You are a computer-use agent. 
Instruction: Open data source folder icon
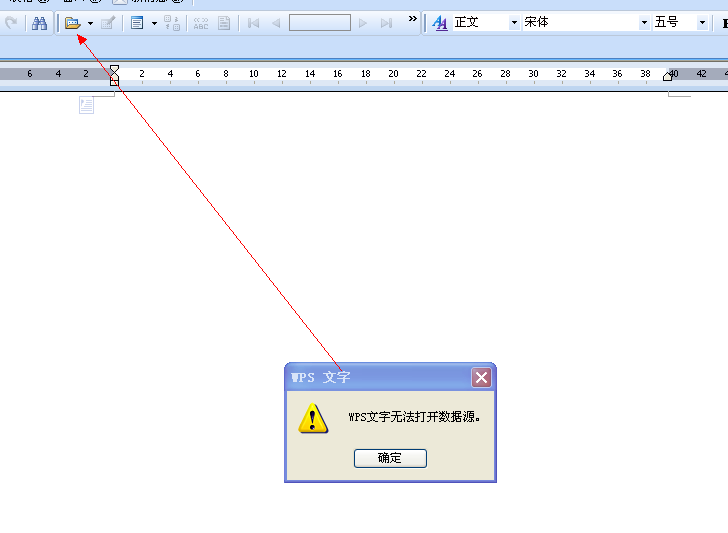coord(72,23)
